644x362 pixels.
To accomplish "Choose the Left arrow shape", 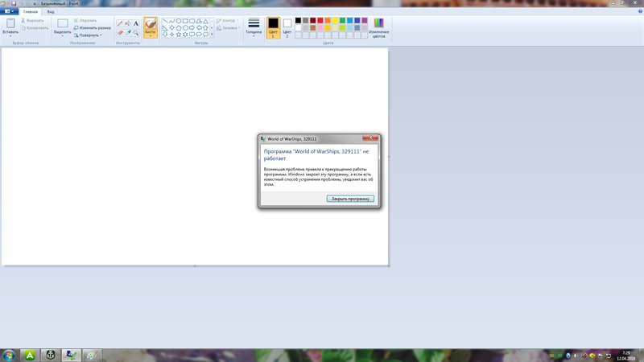I will coord(199,28).
